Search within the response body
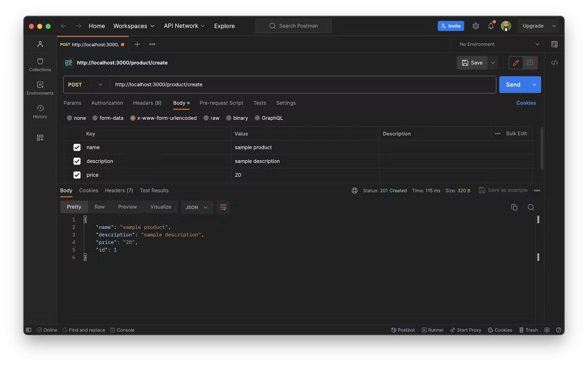588x366 pixels. [531, 207]
